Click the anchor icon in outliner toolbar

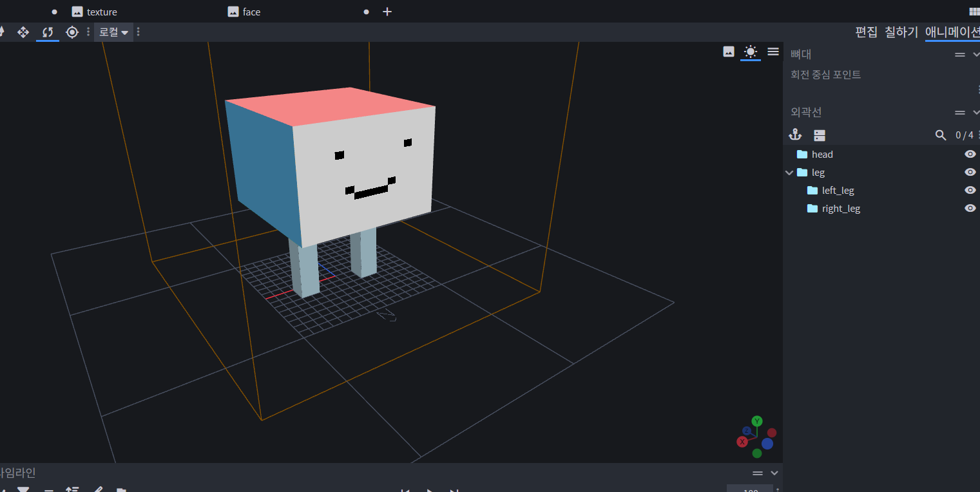tap(795, 135)
